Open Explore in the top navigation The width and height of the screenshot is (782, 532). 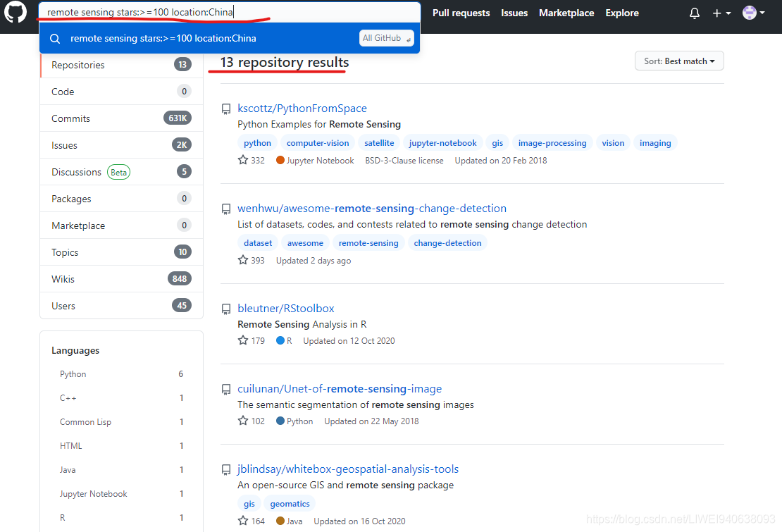(x=622, y=13)
